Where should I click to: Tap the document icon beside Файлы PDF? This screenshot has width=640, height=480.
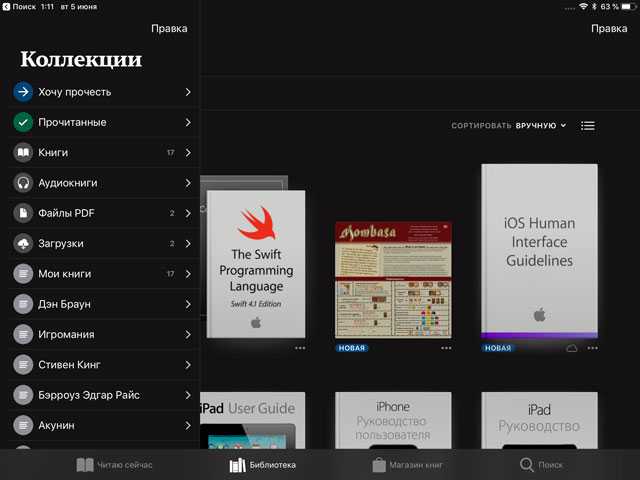tap(23, 213)
